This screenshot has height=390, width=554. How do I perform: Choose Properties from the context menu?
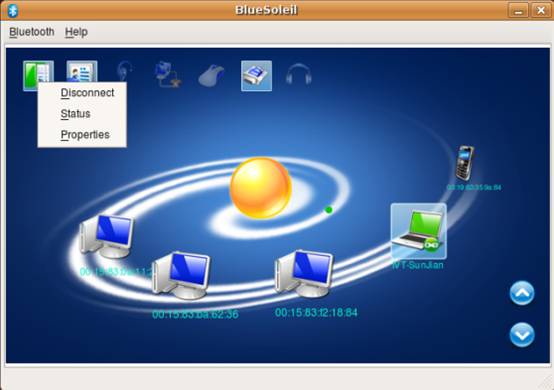coord(85,135)
